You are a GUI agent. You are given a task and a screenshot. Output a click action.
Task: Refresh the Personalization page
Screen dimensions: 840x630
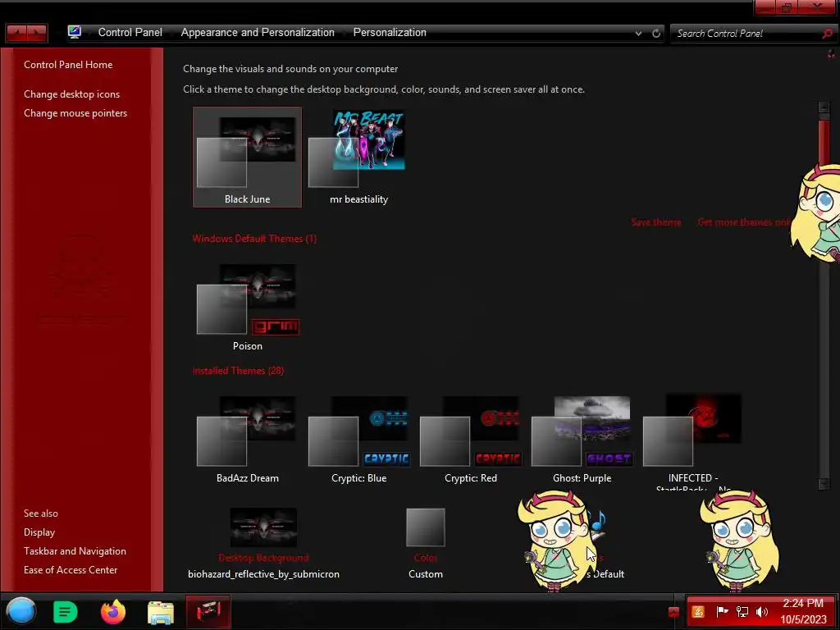656,33
